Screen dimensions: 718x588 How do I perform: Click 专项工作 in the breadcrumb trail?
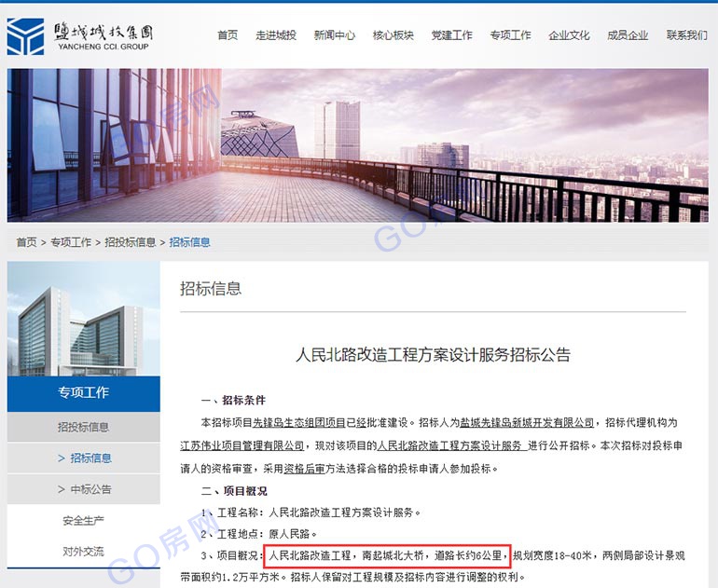71,242
